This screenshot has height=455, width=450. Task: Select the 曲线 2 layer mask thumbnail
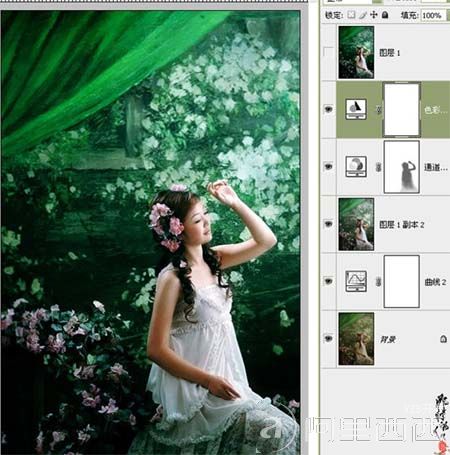[402, 282]
